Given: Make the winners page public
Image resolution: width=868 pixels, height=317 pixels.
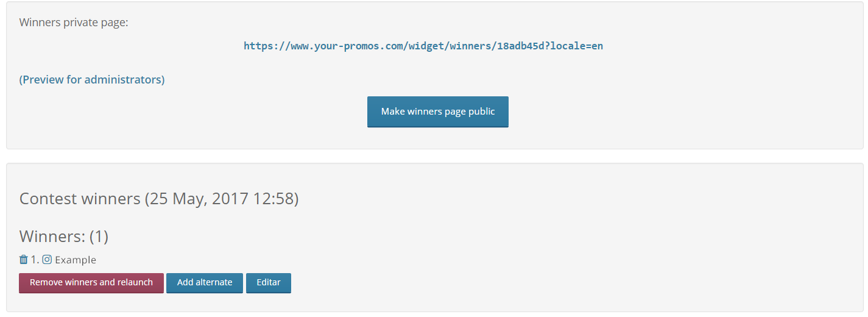Looking at the screenshot, I should coord(438,112).
